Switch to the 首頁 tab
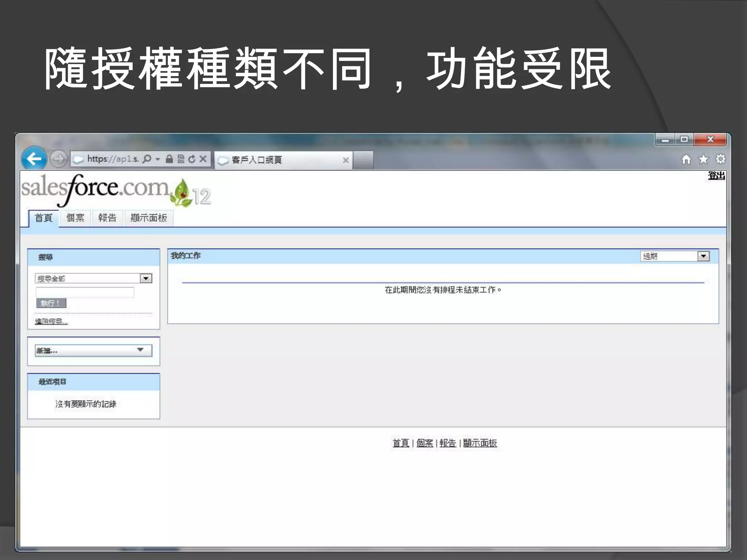 click(44, 218)
